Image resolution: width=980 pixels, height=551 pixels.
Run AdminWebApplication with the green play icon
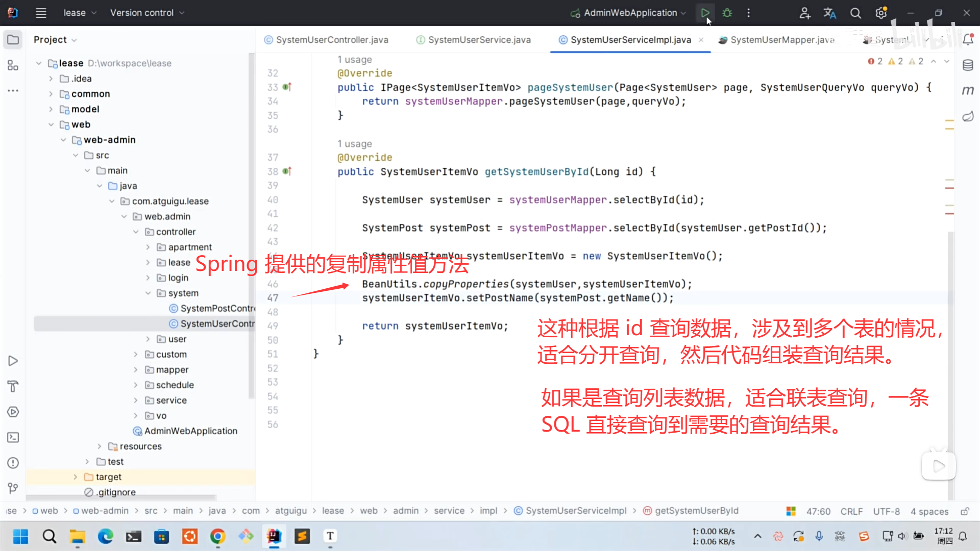tap(705, 13)
